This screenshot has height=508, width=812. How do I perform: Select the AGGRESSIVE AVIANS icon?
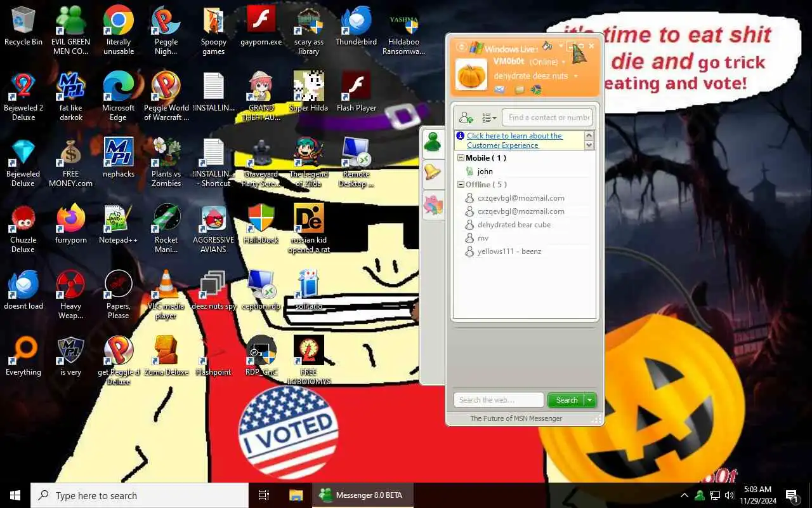click(x=214, y=229)
